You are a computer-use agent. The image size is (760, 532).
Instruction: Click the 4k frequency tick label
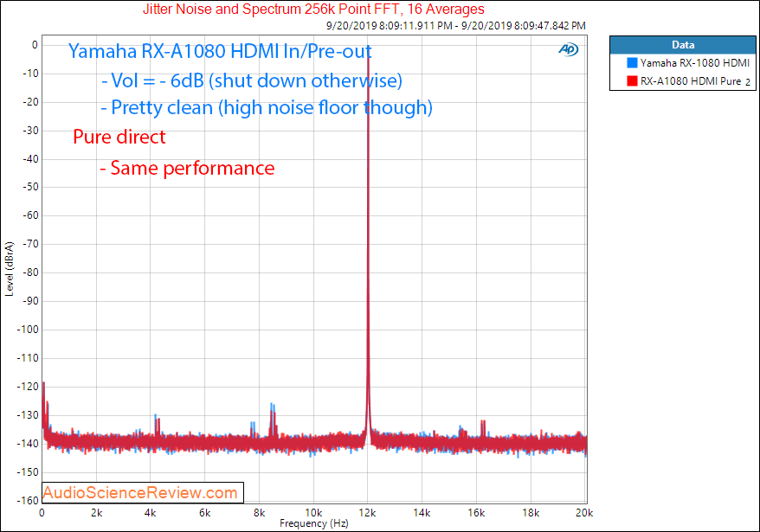click(x=151, y=513)
